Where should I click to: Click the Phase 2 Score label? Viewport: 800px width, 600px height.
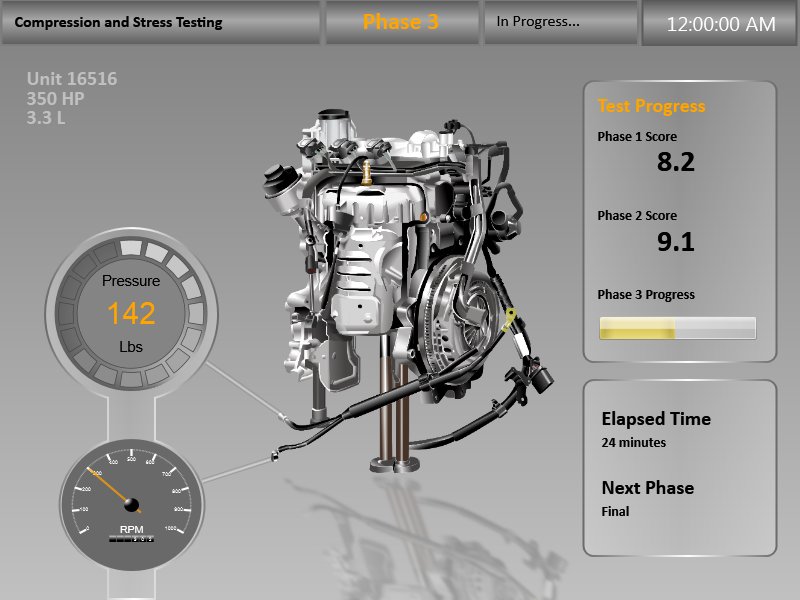(x=637, y=216)
